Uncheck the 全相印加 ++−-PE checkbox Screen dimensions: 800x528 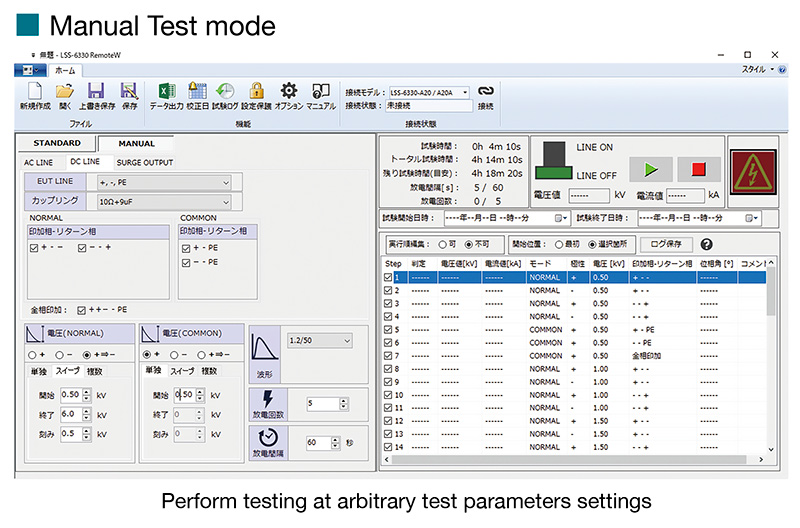tap(82, 310)
